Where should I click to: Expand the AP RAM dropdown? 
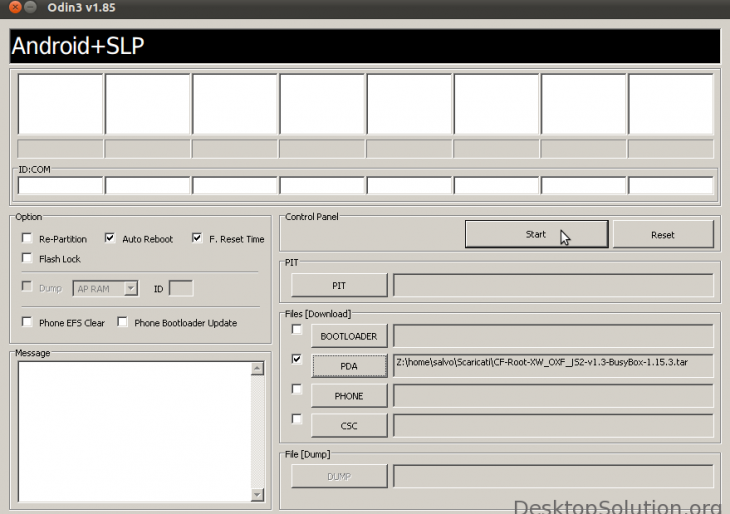point(131,288)
